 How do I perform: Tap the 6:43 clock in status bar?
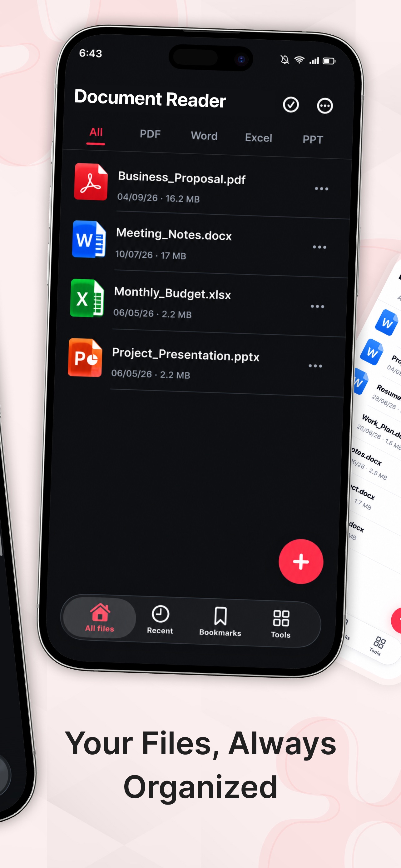[91, 53]
